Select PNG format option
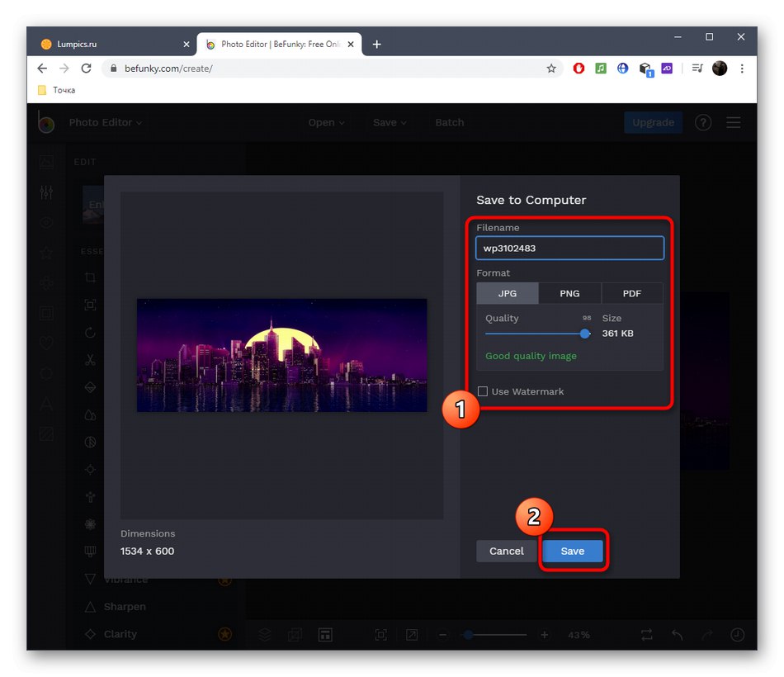This screenshot has width=784, height=677. [569, 293]
